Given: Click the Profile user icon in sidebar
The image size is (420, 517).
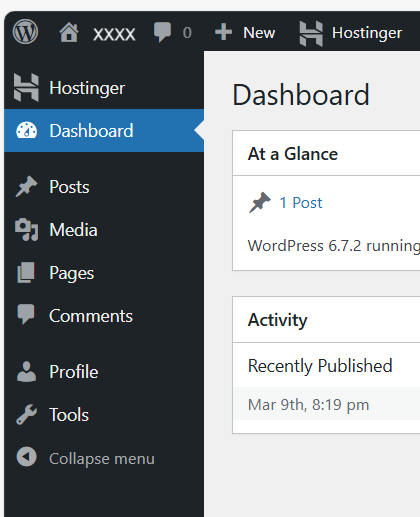Looking at the screenshot, I should 26,371.
